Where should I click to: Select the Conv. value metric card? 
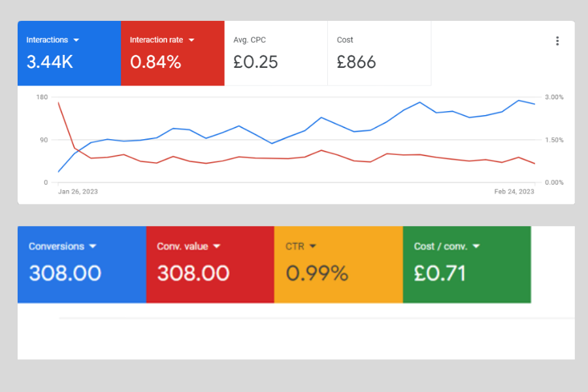(208, 264)
